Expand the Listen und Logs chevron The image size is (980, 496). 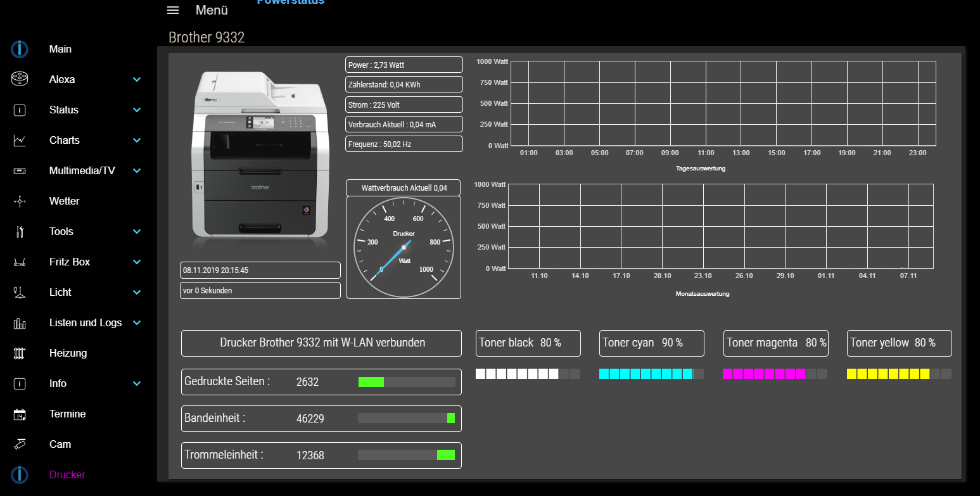(137, 323)
